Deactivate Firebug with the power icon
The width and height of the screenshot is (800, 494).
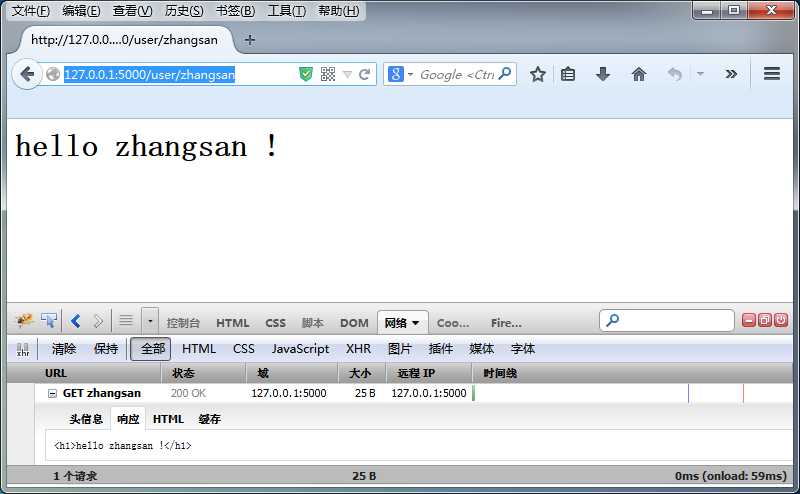tap(781, 320)
